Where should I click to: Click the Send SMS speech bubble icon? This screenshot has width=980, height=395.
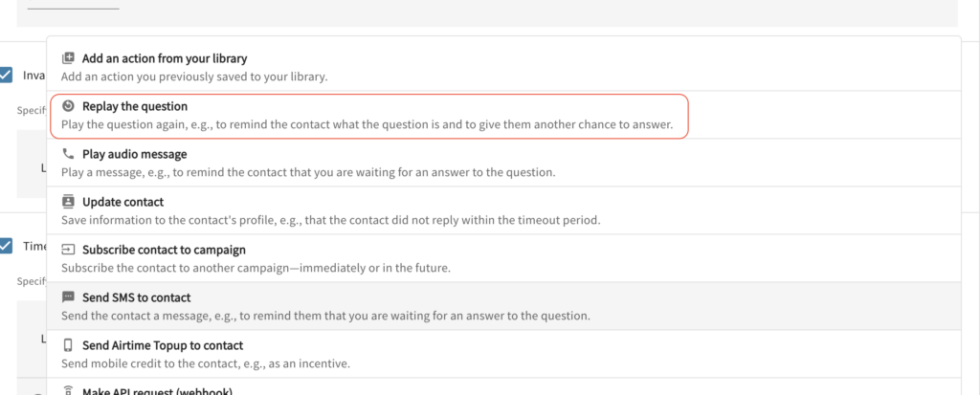click(x=68, y=297)
